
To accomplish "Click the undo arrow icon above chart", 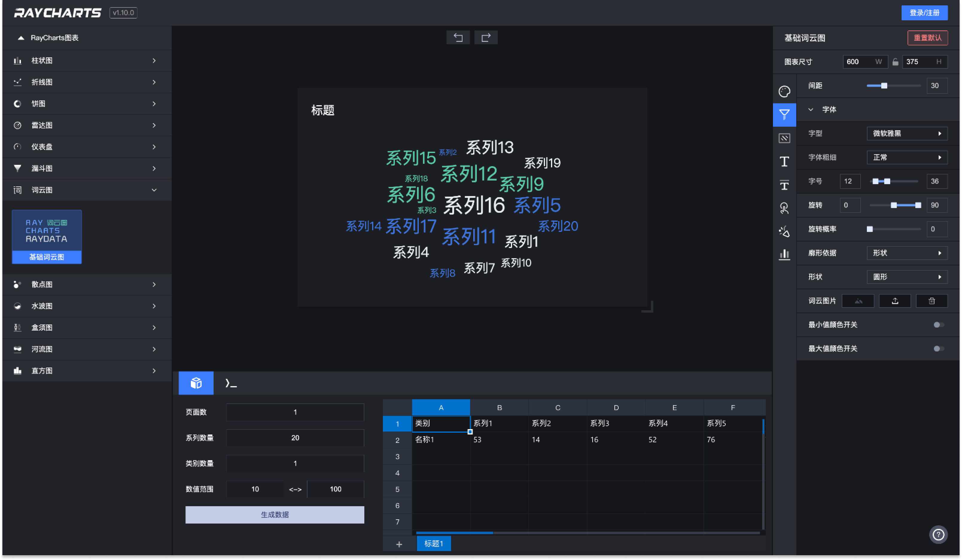I will [458, 37].
